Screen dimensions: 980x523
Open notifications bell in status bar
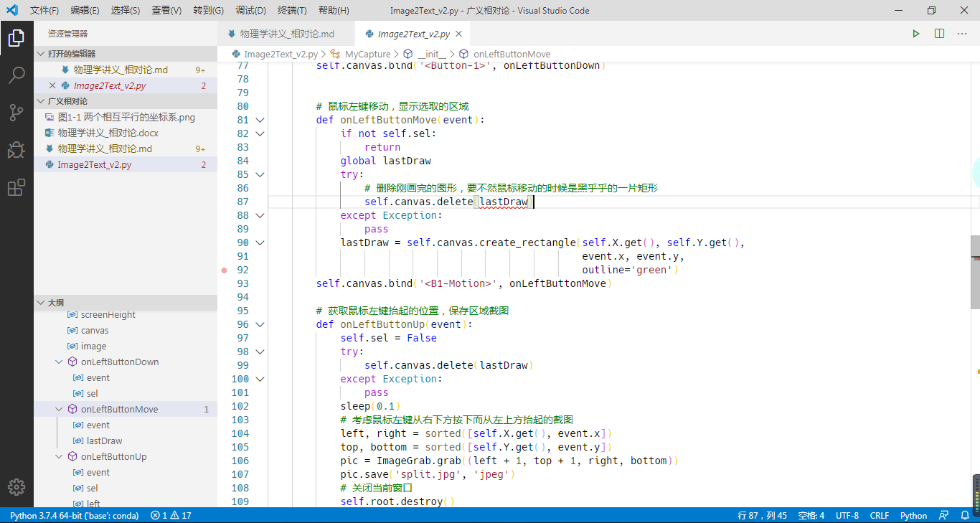(966, 515)
